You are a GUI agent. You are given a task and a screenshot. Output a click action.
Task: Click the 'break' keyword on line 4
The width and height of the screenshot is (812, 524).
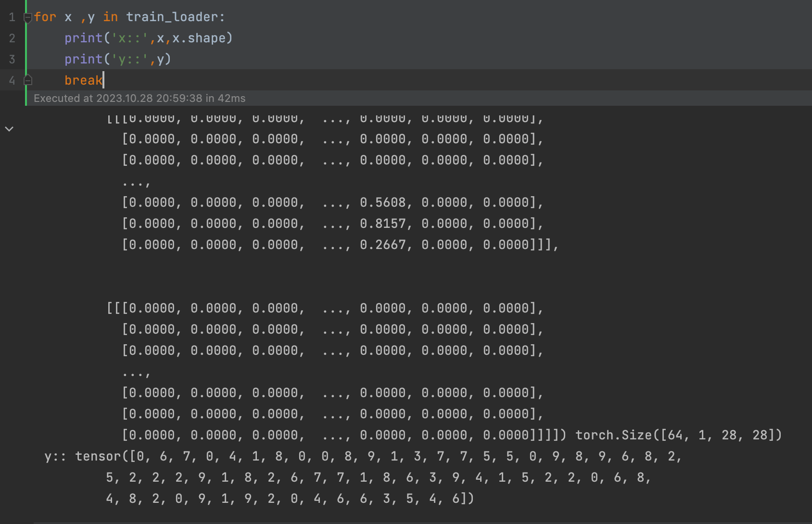pos(84,80)
